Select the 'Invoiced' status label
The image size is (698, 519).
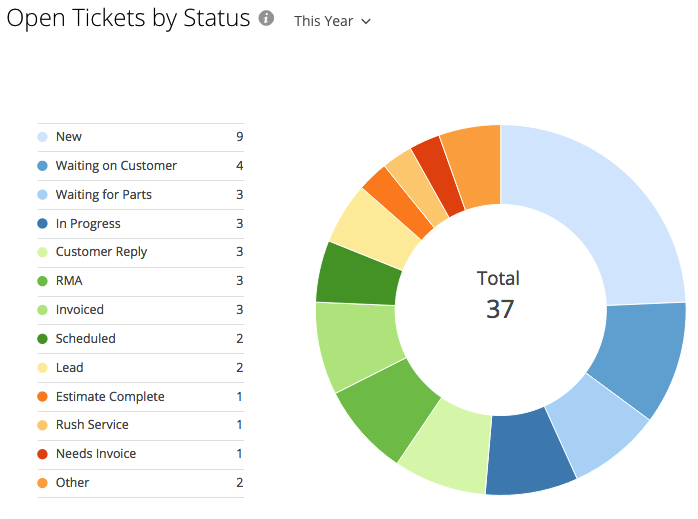[x=80, y=309]
